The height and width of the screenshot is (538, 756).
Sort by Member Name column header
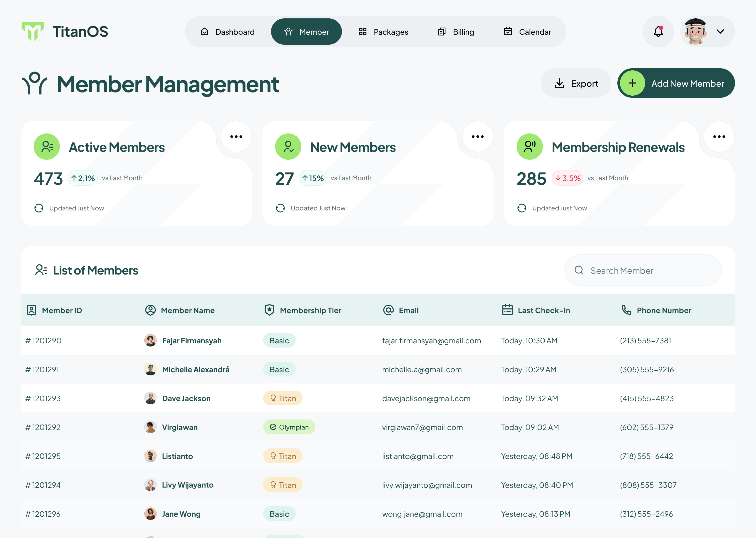(180, 311)
